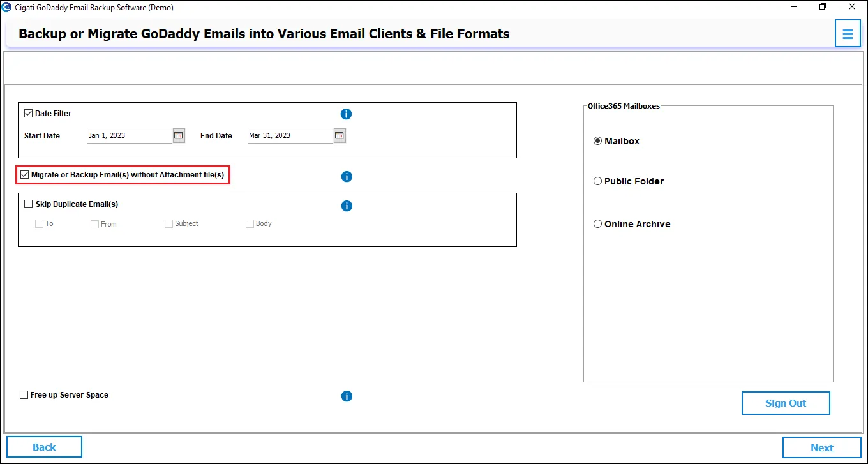868x464 pixels.
Task: Click the Start Date field Jan 1, 2023
Action: click(x=129, y=135)
